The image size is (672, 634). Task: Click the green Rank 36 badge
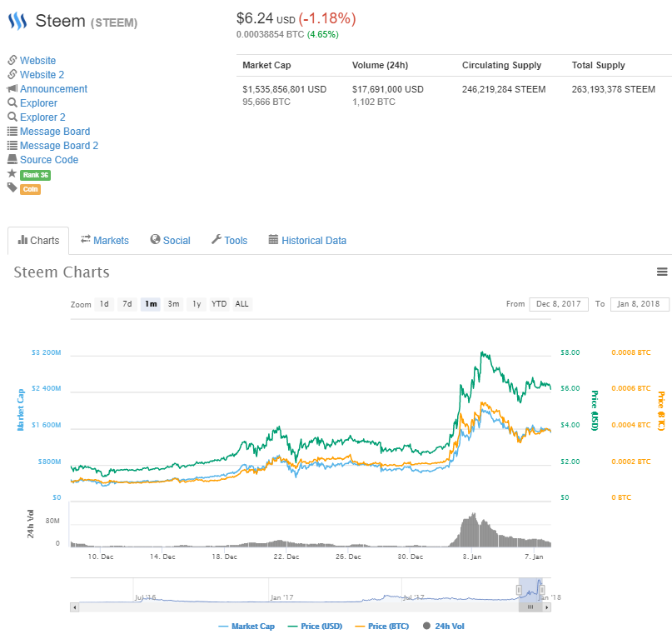[x=36, y=175]
